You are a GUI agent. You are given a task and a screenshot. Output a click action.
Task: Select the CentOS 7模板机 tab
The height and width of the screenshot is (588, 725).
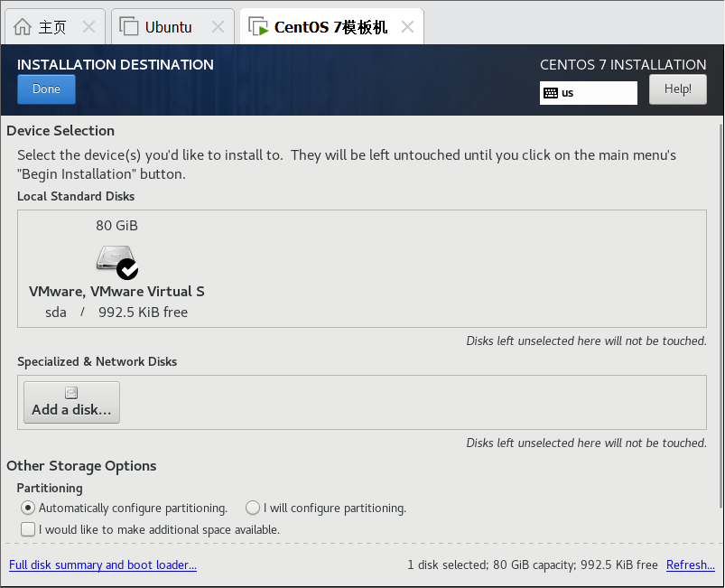(x=331, y=27)
